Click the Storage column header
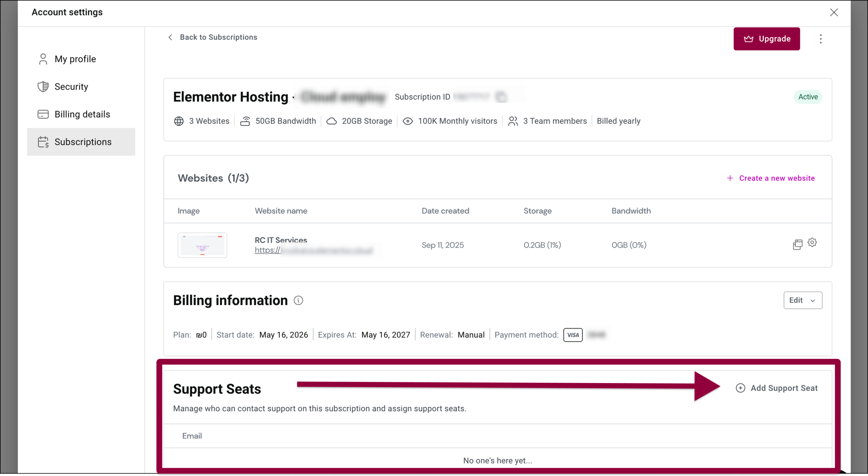 pyautogui.click(x=537, y=211)
